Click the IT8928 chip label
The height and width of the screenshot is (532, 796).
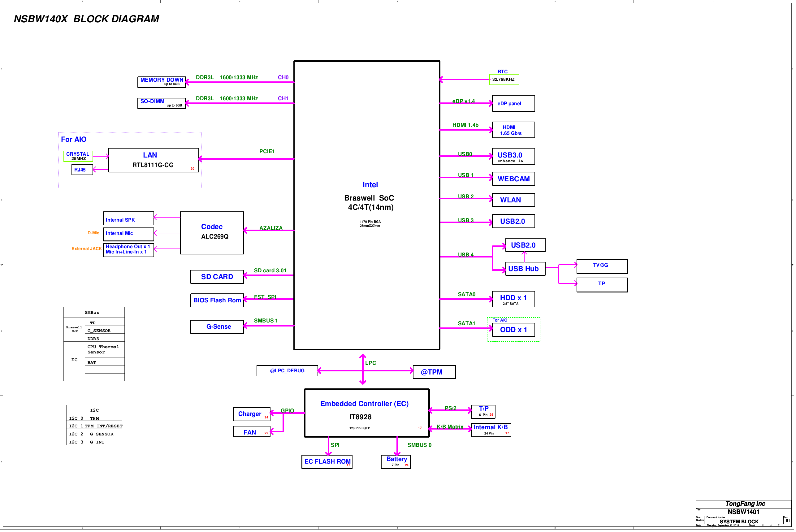(360, 417)
